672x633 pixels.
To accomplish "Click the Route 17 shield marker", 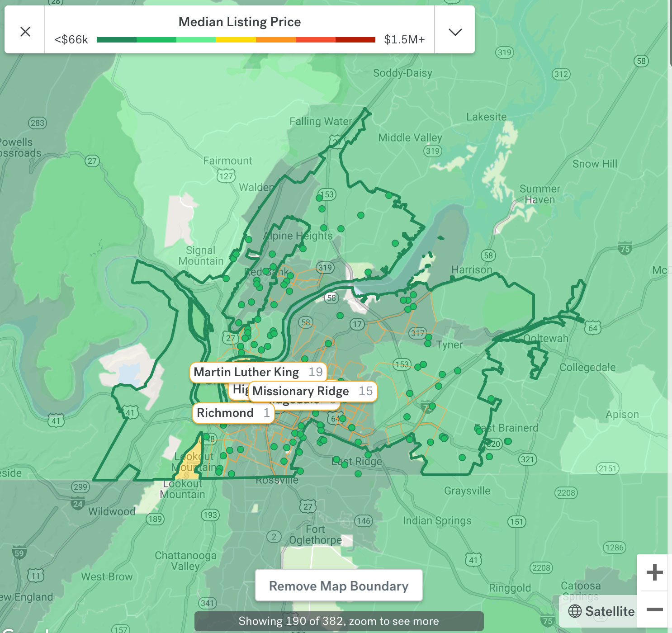I will [x=357, y=324].
